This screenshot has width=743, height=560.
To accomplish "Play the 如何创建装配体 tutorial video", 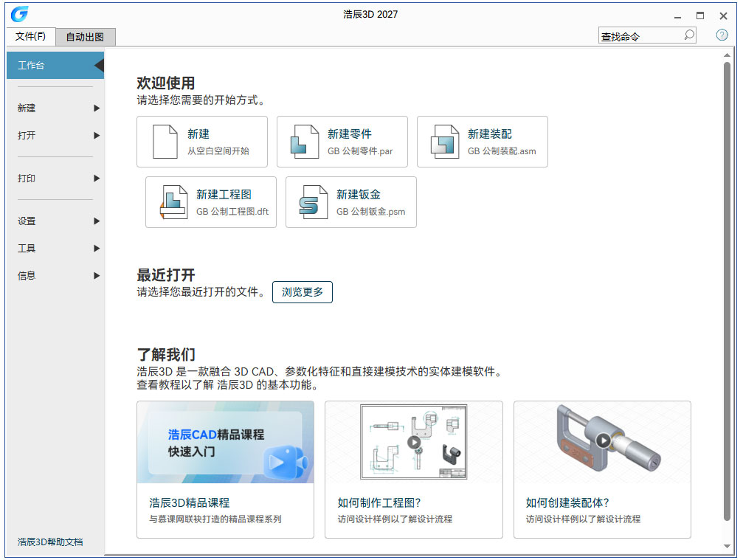I will click(603, 440).
